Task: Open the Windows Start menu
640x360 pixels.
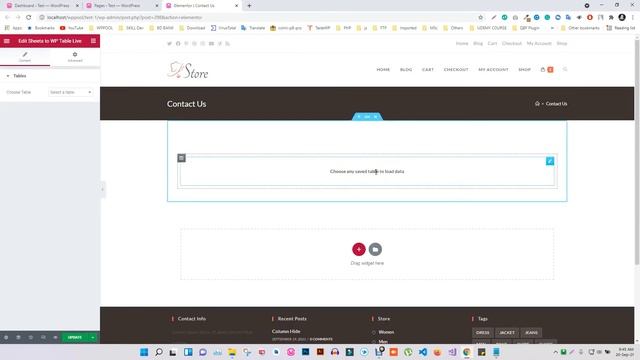Action: (144, 352)
